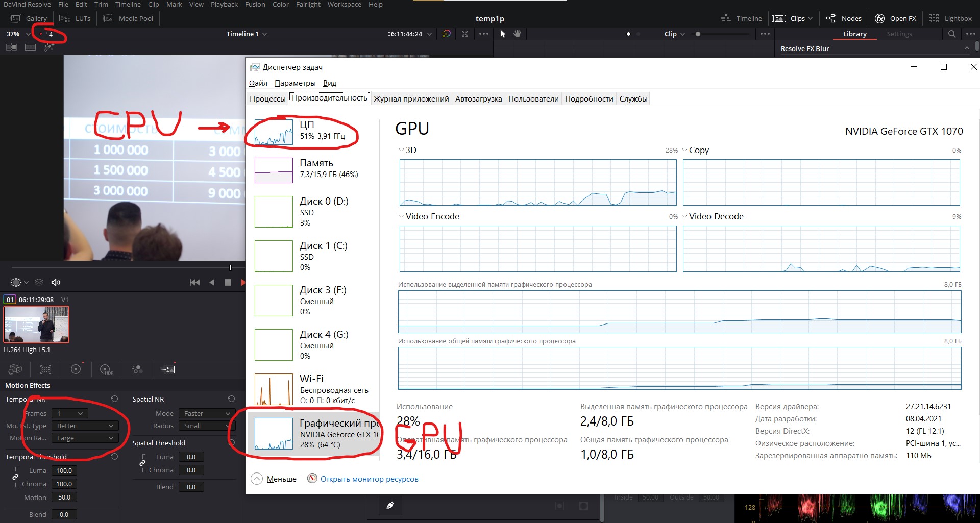Image resolution: width=980 pixels, height=523 pixels.
Task: Open the Spatial NR Mode dropdown
Action: 207,413
